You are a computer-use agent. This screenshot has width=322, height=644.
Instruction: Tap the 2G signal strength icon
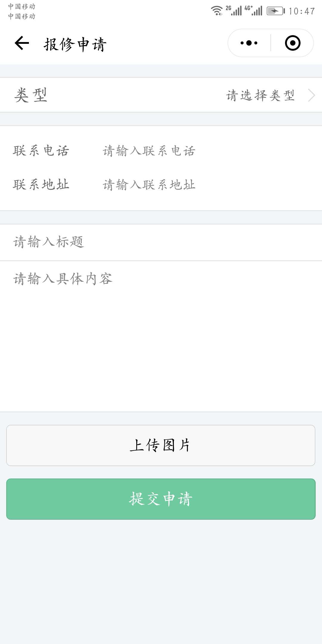(234, 10)
